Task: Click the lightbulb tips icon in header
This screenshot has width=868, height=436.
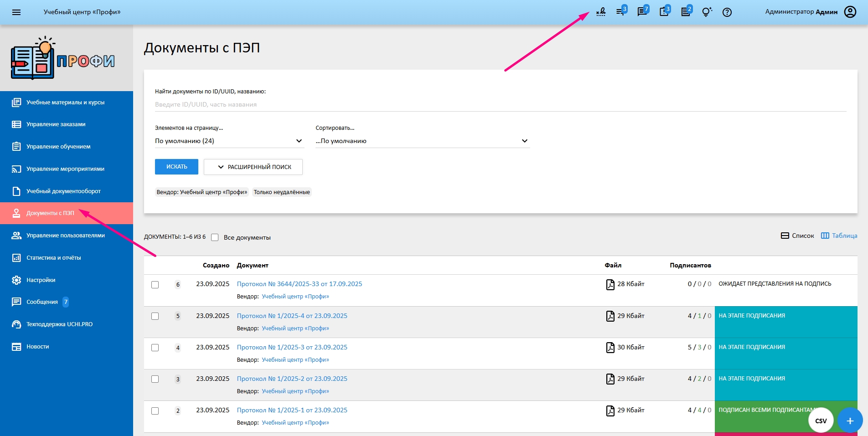Action: (706, 12)
